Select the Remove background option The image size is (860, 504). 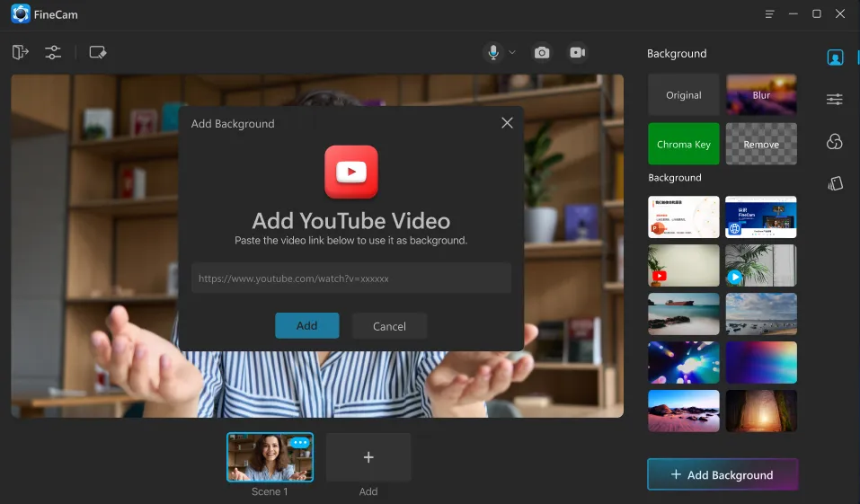[761, 144]
